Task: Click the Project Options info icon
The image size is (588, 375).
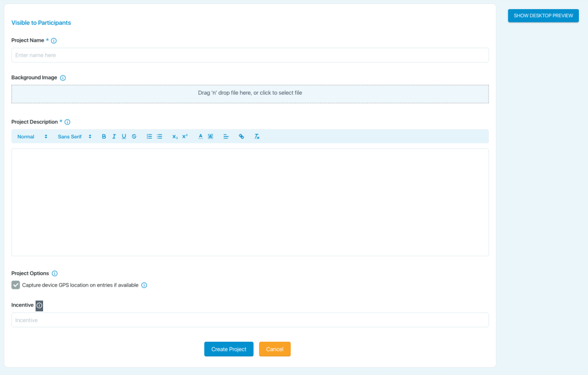Action: pos(55,273)
